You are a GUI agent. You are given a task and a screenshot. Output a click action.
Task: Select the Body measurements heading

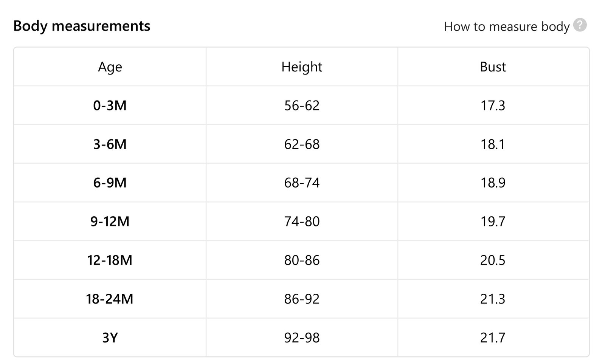(x=82, y=26)
